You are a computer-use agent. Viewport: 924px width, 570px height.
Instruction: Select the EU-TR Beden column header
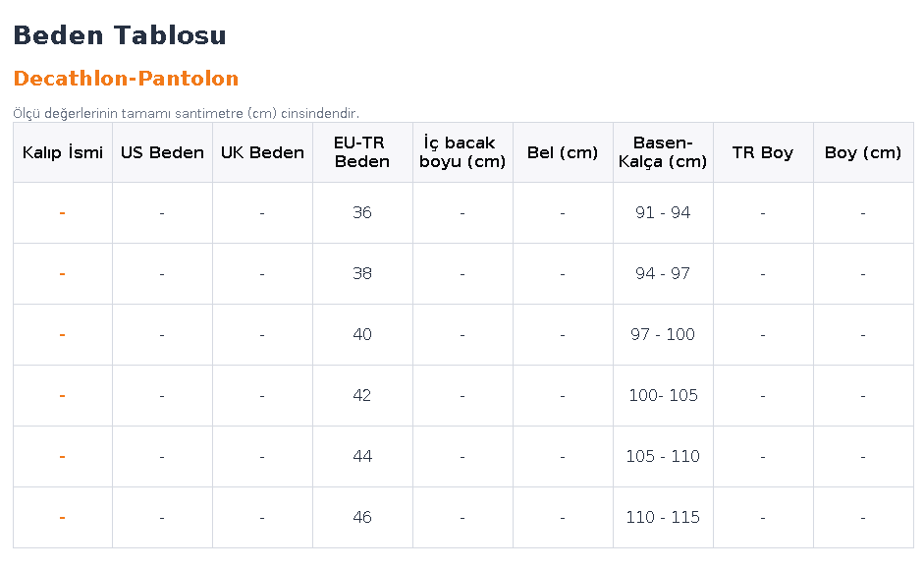coord(362,152)
